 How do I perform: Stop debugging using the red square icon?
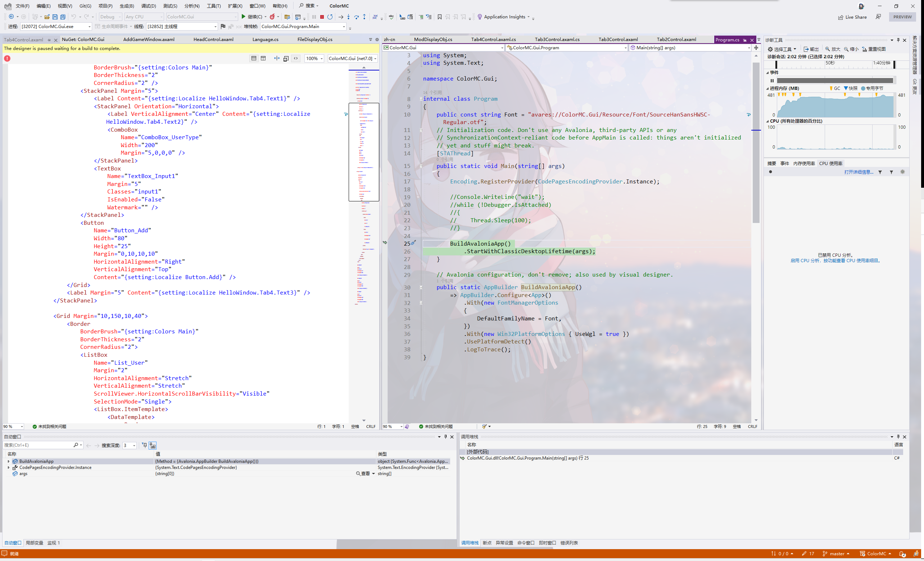point(322,17)
